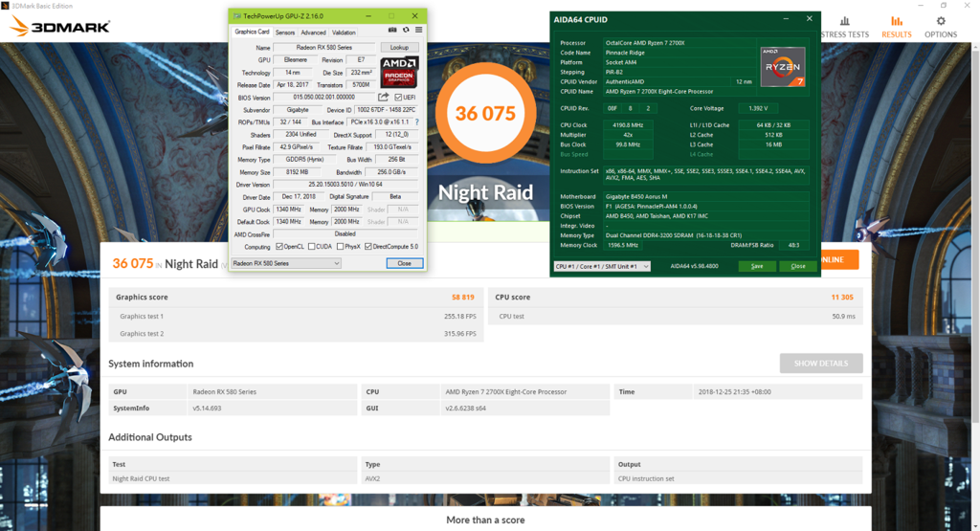The height and width of the screenshot is (531, 980).
Task: Open the Radeon RX 580 Series GPU dropdown
Action: (x=285, y=264)
